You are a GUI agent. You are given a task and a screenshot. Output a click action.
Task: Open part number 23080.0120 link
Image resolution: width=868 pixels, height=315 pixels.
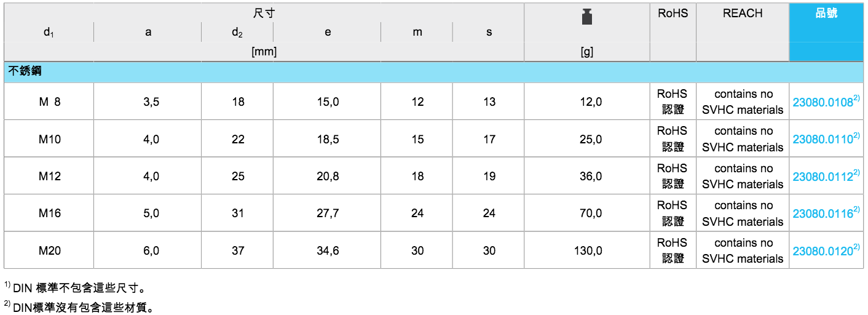coord(823,251)
